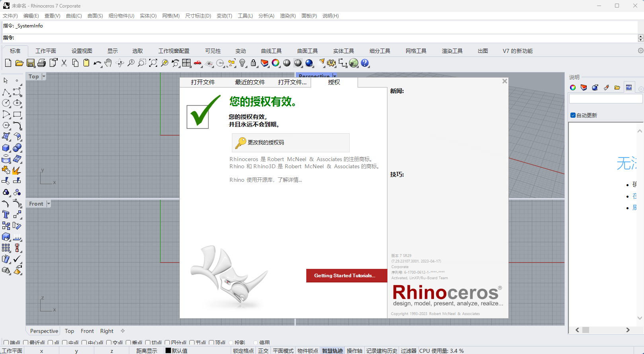The height and width of the screenshot is (354, 644).
Task: Click the light bulb hide objects icon
Action: 242,63
